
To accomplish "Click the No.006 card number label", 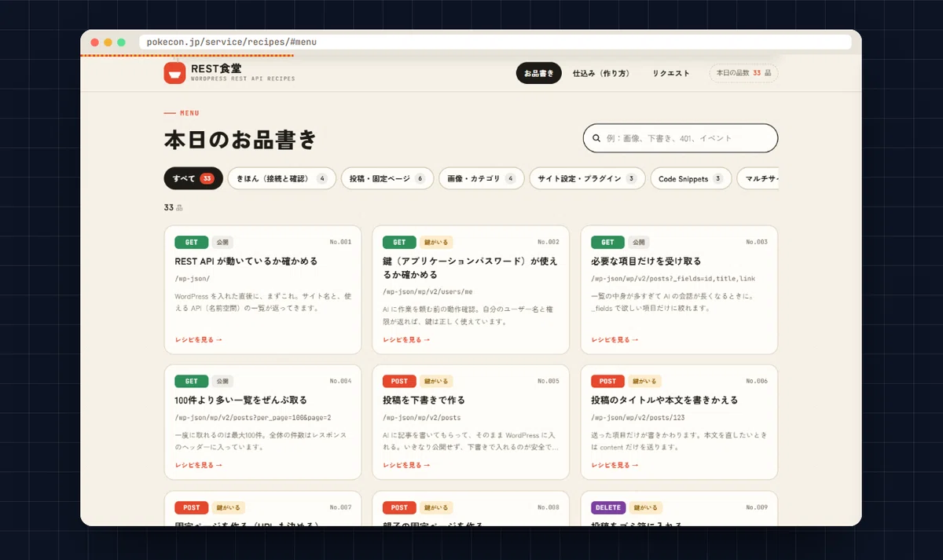I will coord(757,381).
